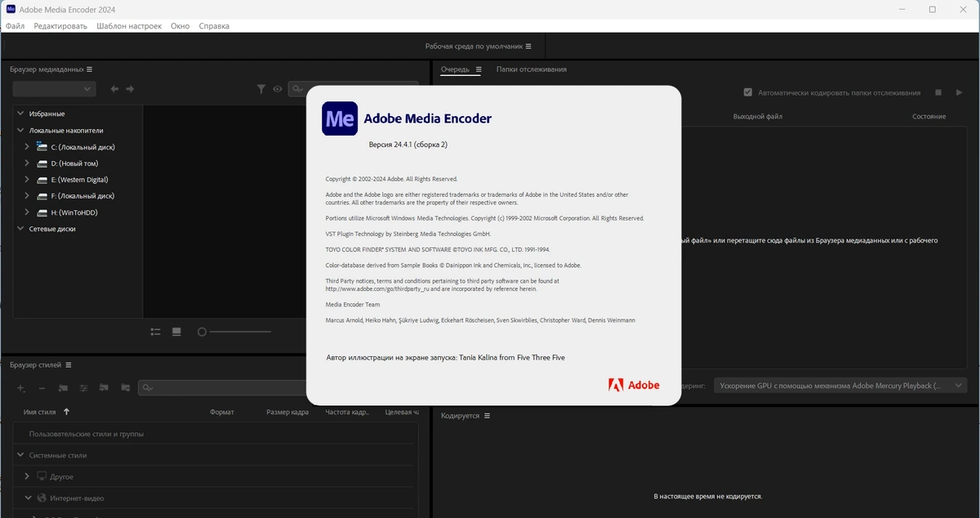The image size is (980, 518).
Task: Click the Состояние column header
Action: [929, 116]
